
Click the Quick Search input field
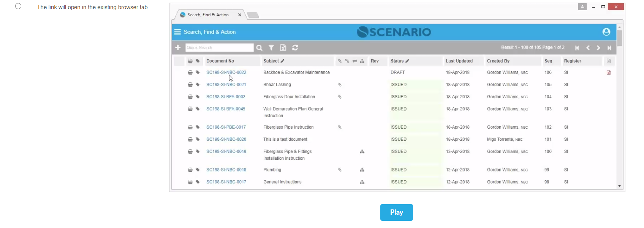[219, 48]
